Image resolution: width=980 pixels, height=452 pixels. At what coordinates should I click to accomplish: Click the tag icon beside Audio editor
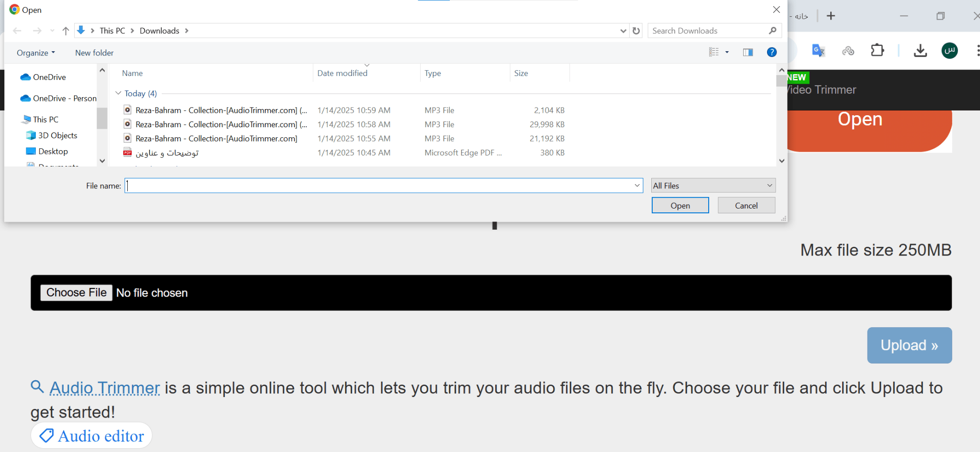[x=46, y=435]
